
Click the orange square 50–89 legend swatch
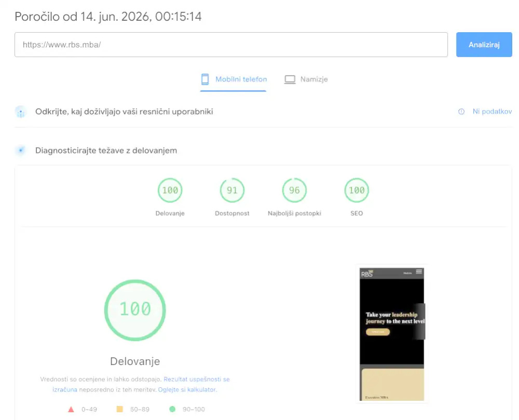point(120,410)
